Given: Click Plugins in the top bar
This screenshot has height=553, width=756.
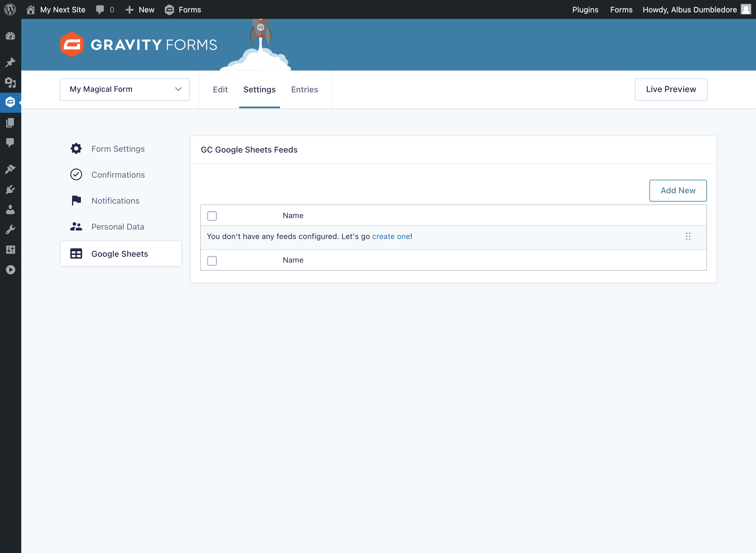Looking at the screenshot, I should pyautogui.click(x=585, y=9).
